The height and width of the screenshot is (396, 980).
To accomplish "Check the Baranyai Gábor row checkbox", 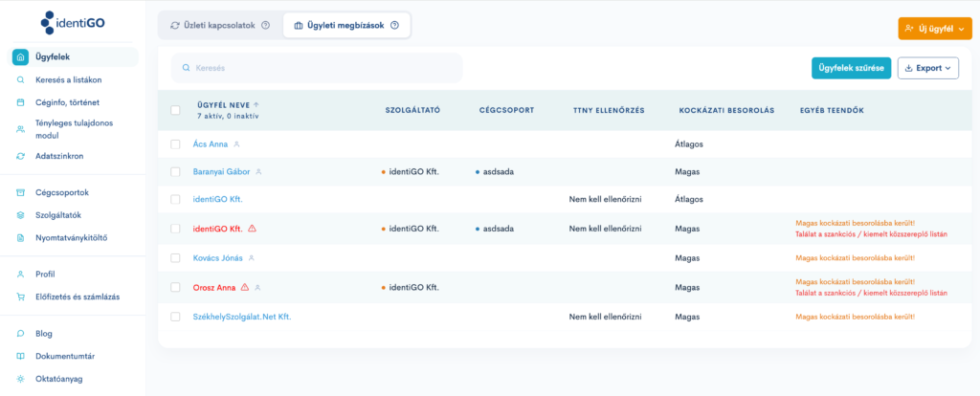I will 176,172.
